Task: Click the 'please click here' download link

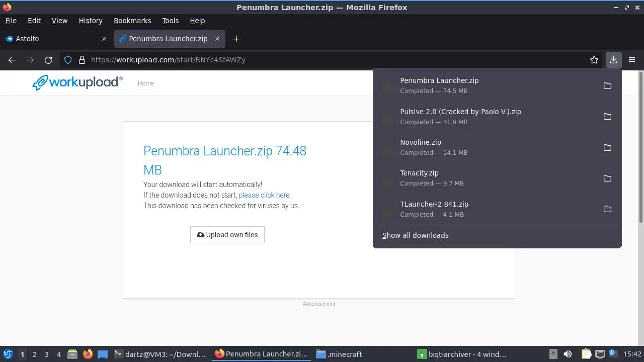Action: pos(265,195)
